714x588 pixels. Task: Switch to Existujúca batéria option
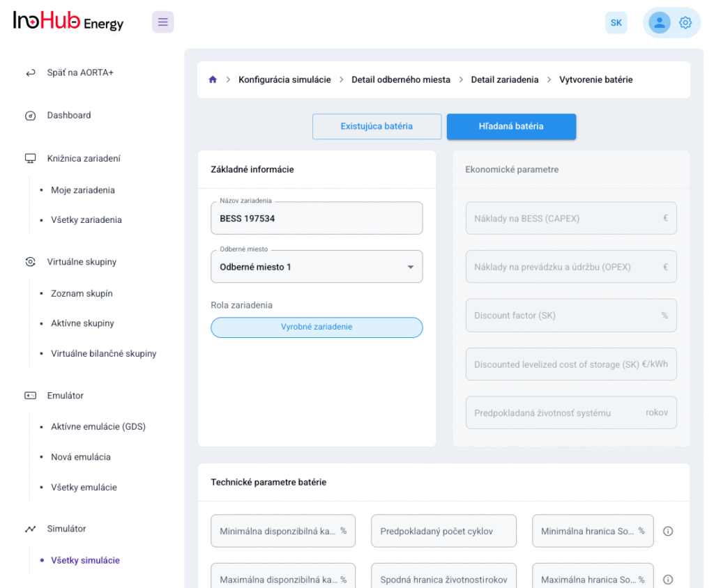pos(377,126)
